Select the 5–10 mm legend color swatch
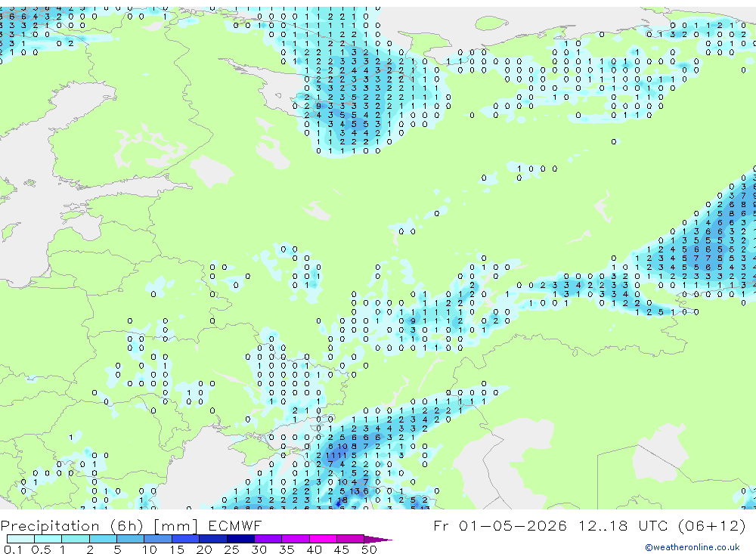Viewport: 756px width, 554px height. point(130,539)
